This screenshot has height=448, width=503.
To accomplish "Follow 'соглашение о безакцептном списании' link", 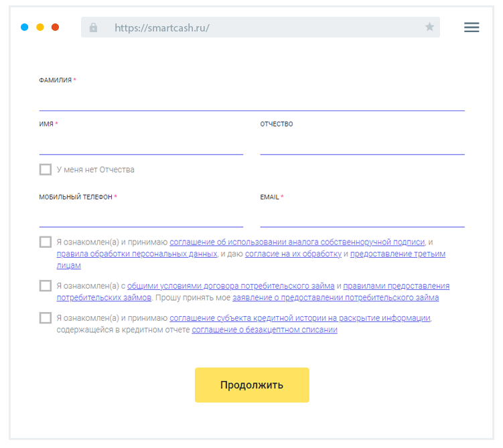I will 265,330.
